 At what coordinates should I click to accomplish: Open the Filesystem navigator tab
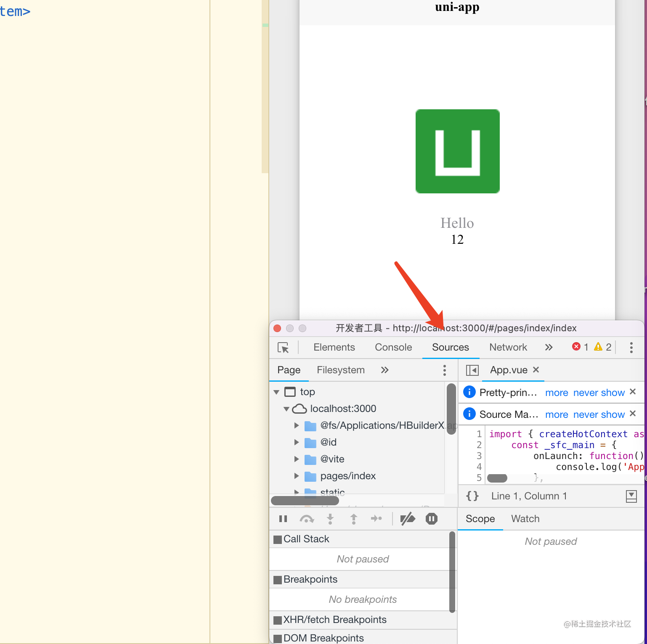tap(341, 370)
